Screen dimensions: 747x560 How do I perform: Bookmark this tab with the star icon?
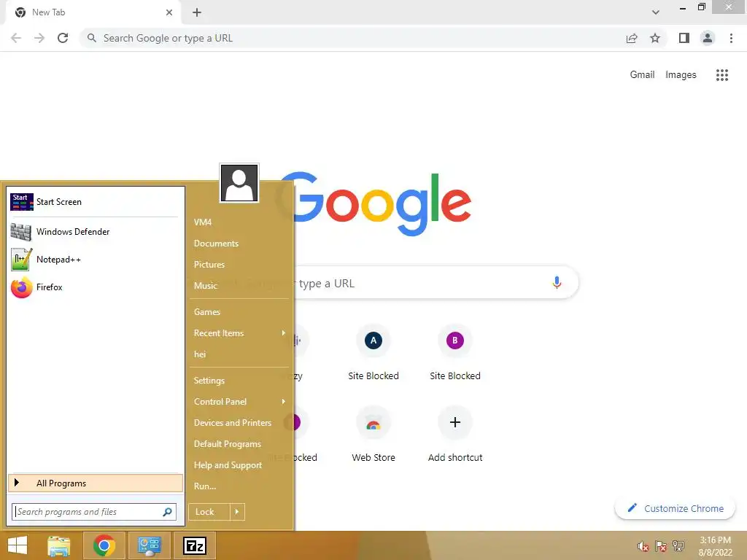[655, 38]
